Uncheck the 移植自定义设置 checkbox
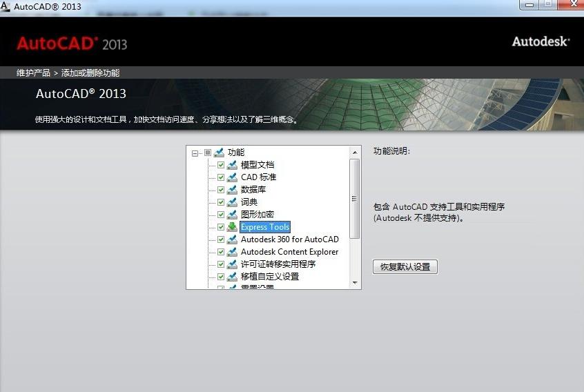584x392 pixels. (221, 277)
